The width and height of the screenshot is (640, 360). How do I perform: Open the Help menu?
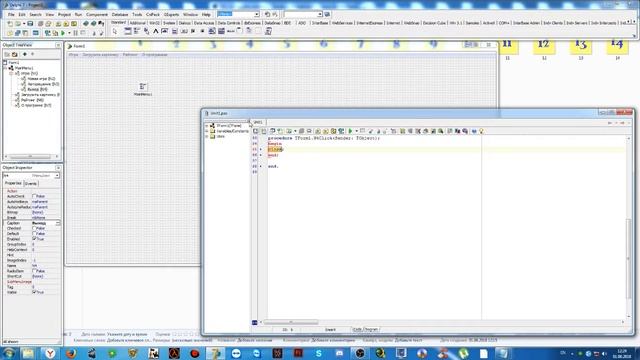[206, 14]
